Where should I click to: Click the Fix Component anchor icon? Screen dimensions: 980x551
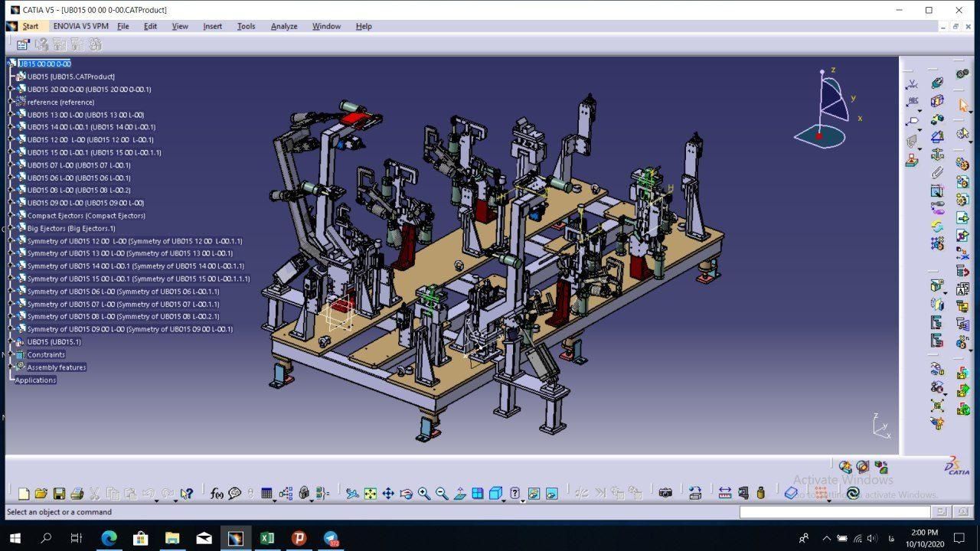pos(937,155)
